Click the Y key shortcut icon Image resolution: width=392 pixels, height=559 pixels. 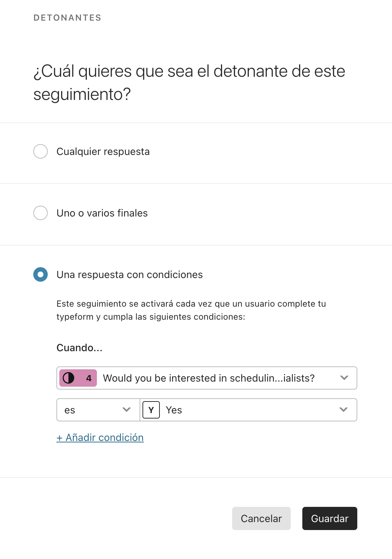(151, 410)
